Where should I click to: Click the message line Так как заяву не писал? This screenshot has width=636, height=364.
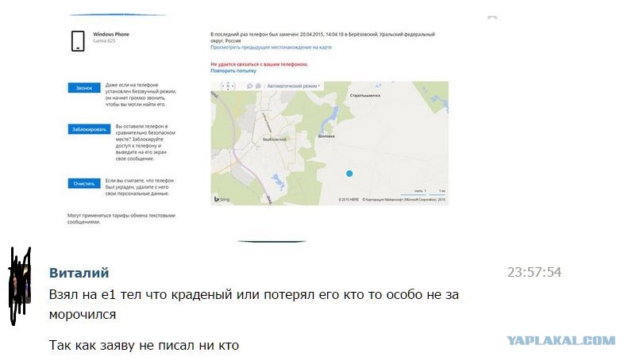(144, 346)
